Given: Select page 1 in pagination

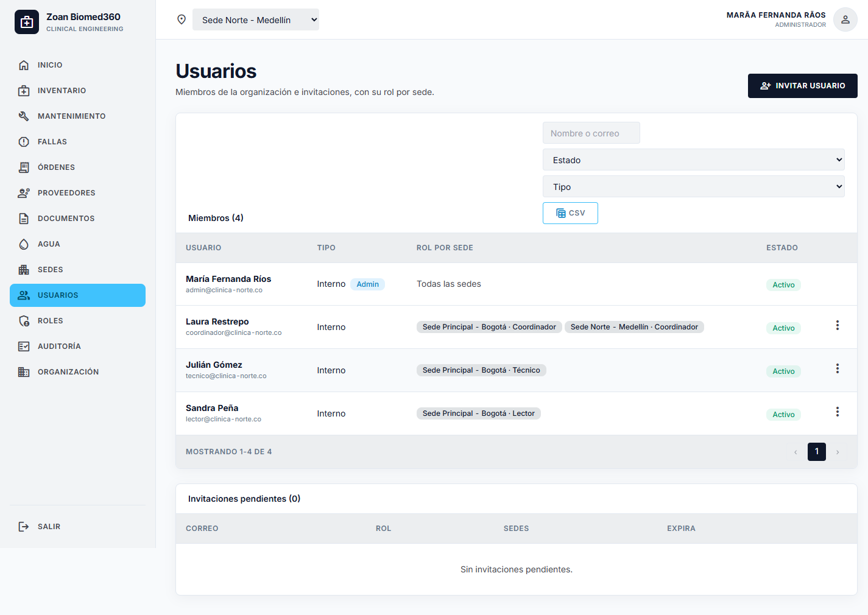Looking at the screenshot, I should [816, 452].
